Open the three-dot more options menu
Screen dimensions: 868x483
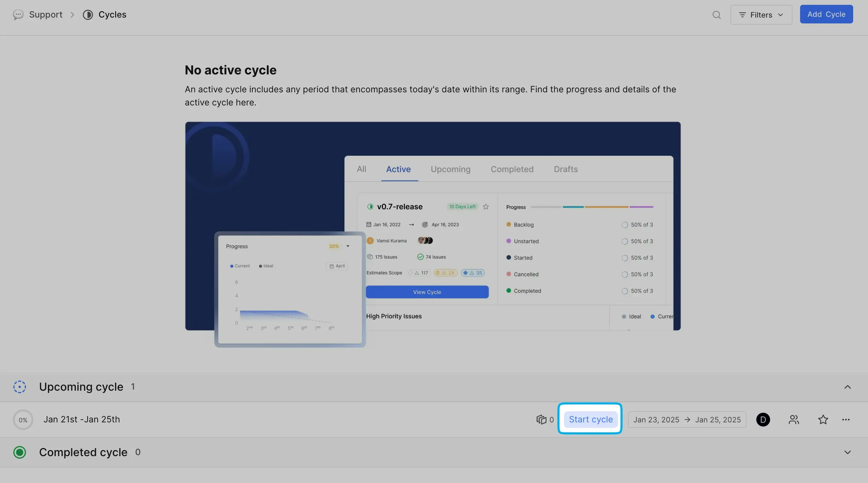coord(846,420)
